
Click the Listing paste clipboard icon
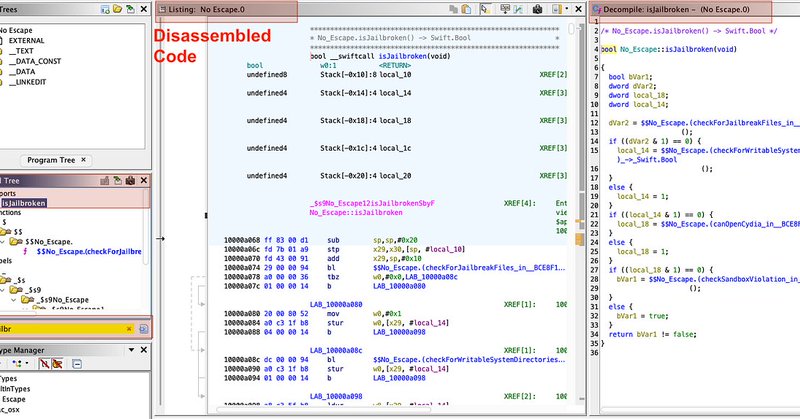466,9
